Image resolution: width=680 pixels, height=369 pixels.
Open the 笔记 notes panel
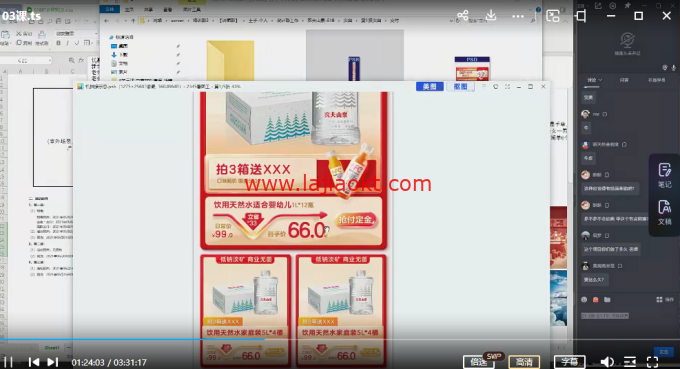(x=664, y=175)
